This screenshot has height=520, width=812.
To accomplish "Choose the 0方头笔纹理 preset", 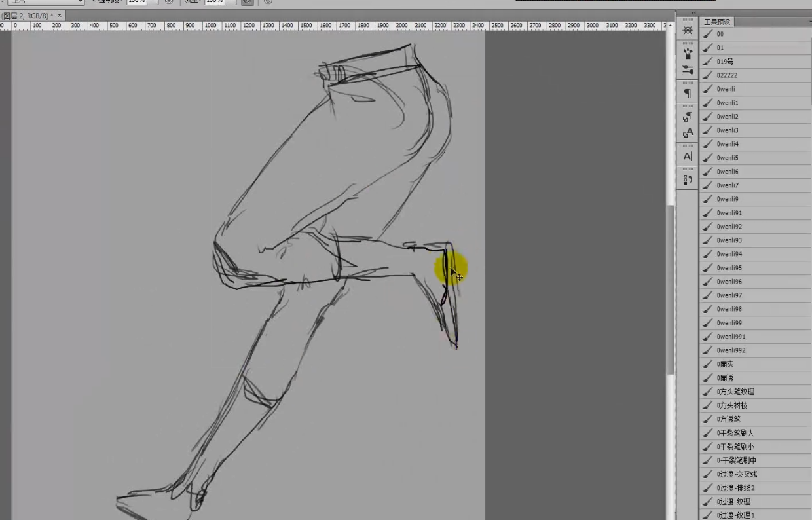I will coord(755,392).
